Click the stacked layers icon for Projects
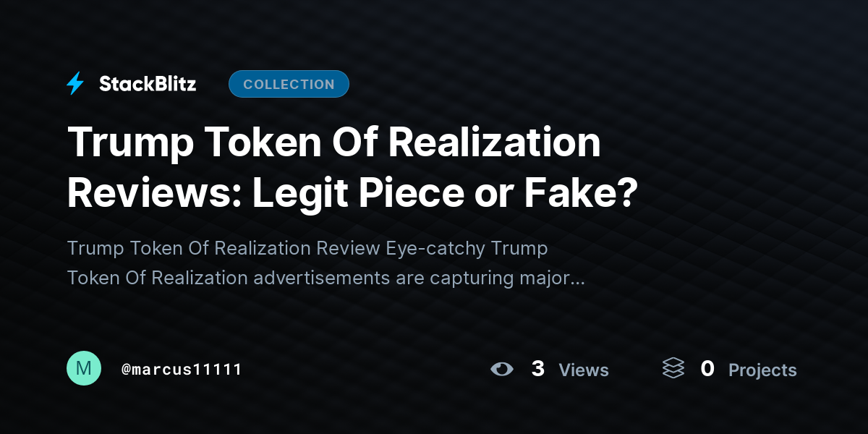The image size is (868, 434). click(673, 369)
